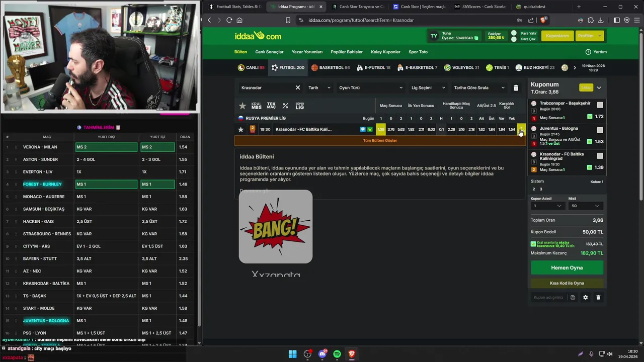Reload the page in the browser
The image size is (644, 362).
(x=229, y=20)
